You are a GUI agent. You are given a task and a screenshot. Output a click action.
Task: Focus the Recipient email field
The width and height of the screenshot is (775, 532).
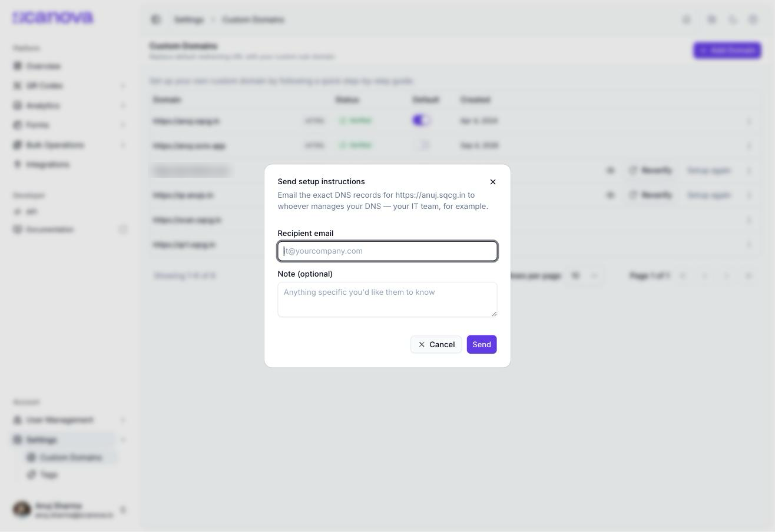387,251
